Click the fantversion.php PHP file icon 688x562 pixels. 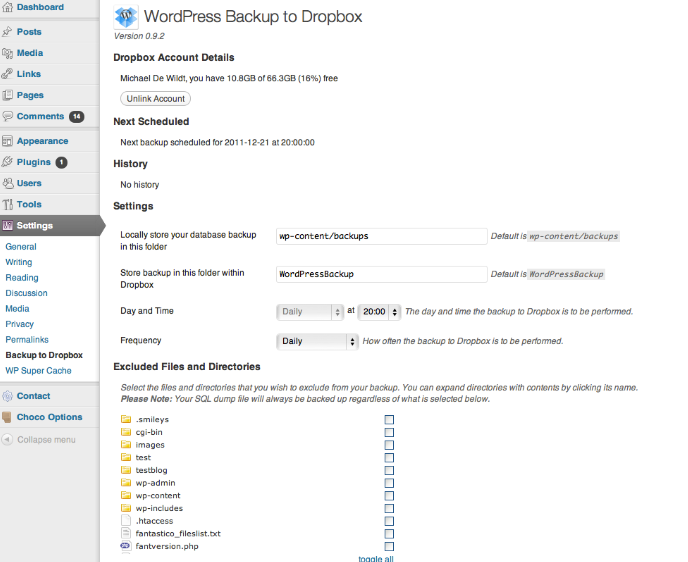click(125, 546)
